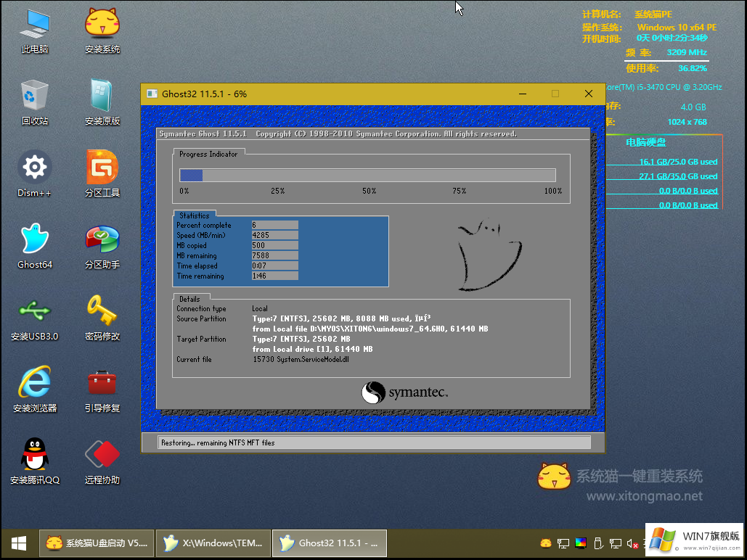Image resolution: width=747 pixels, height=560 pixels.
Task: Click the 3209 MHz frequency value
Action: [x=687, y=52]
